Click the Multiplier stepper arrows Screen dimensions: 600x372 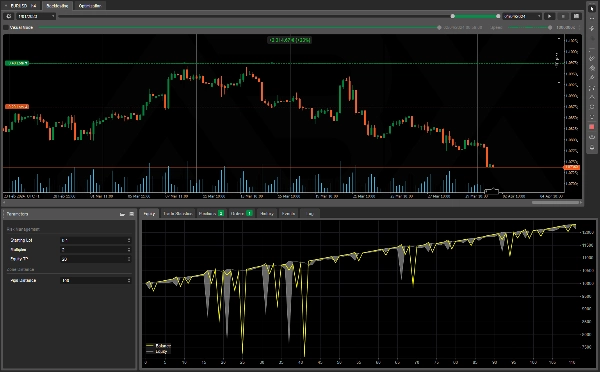coord(129,250)
